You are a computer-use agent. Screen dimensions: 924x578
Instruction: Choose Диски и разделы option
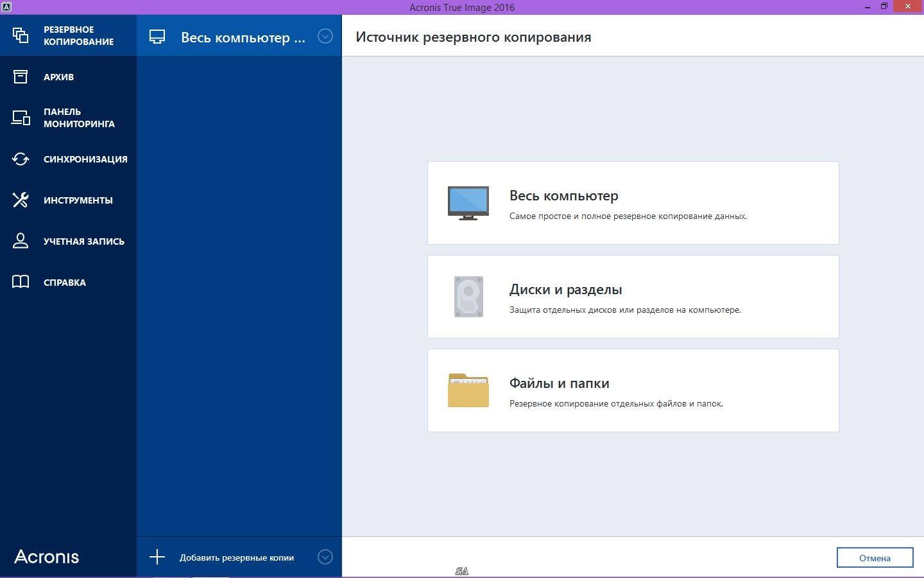point(633,297)
